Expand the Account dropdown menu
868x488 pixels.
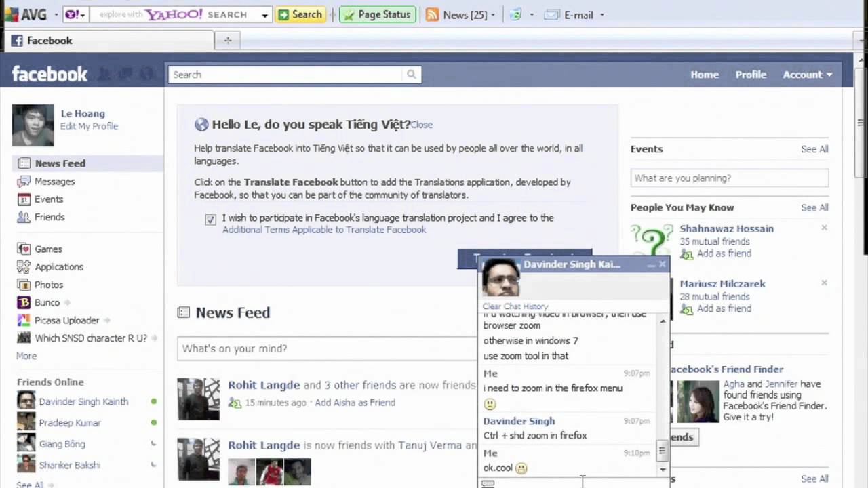[x=807, y=75]
